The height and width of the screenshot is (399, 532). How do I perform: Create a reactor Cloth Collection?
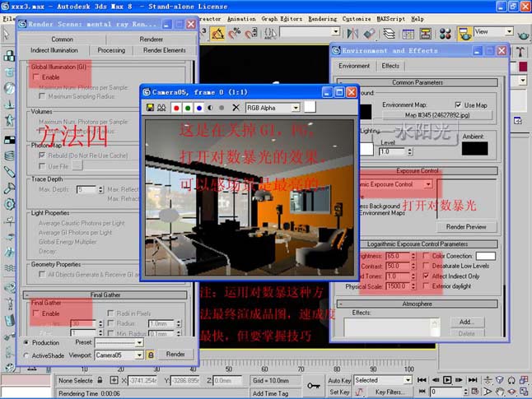(x=9, y=72)
